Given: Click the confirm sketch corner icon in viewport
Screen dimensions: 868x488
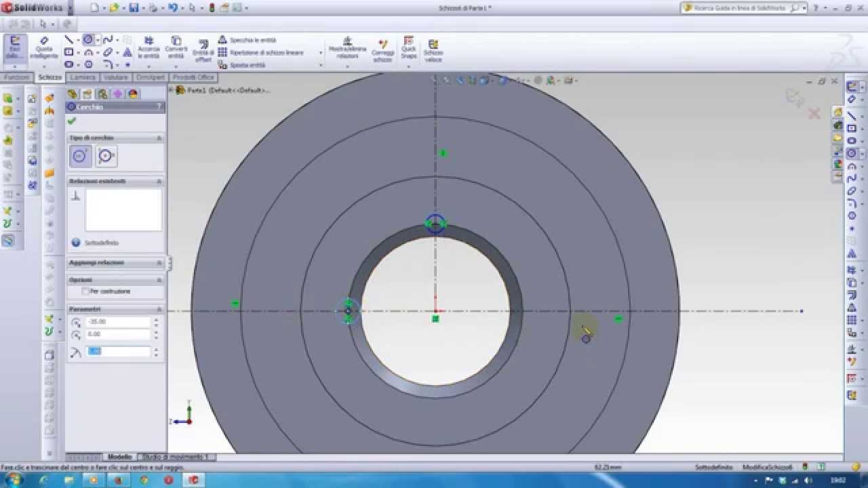Looking at the screenshot, I should coord(794,99).
